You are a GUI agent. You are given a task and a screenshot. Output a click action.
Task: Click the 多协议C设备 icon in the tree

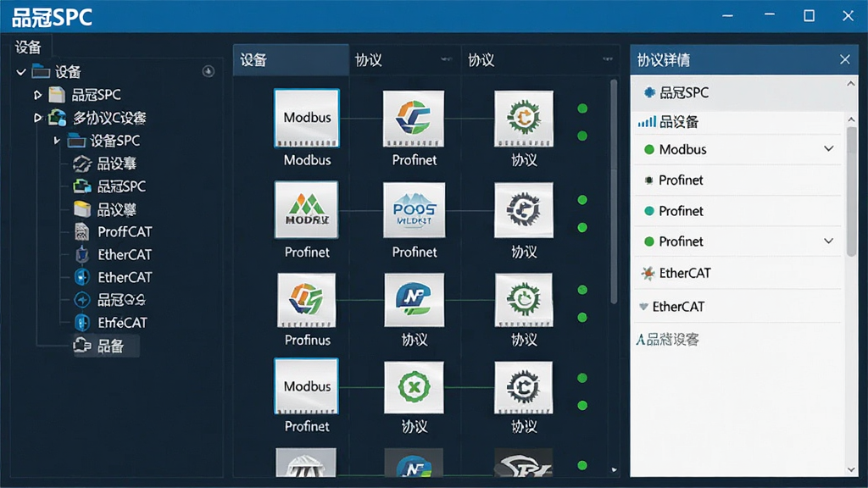pyautogui.click(x=58, y=117)
